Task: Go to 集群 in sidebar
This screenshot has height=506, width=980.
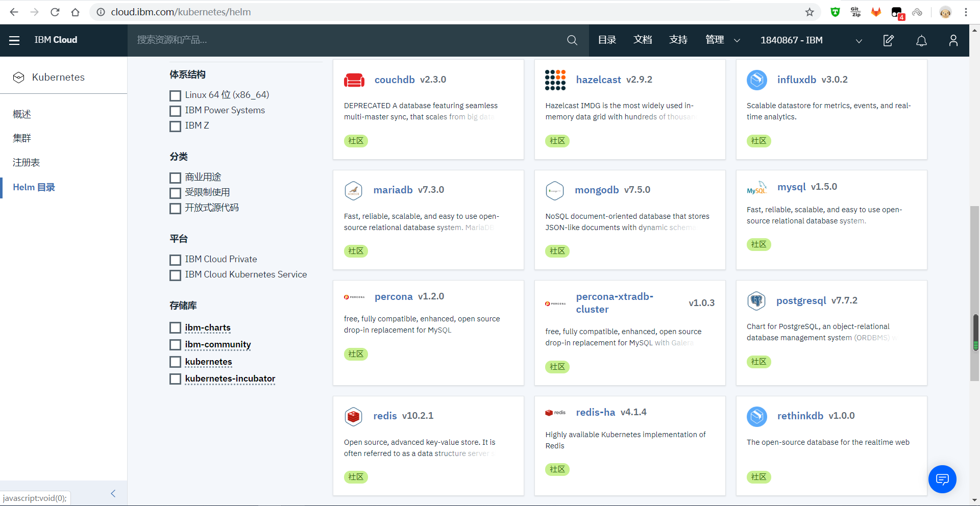Action: pyautogui.click(x=22, y=138)
